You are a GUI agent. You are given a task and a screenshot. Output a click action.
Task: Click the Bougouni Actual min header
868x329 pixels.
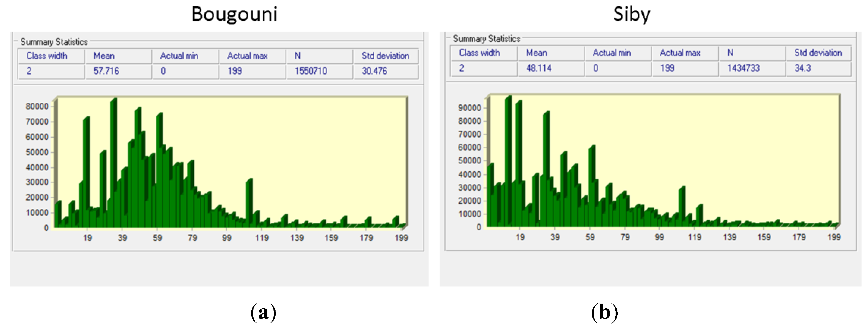(179, 56)
